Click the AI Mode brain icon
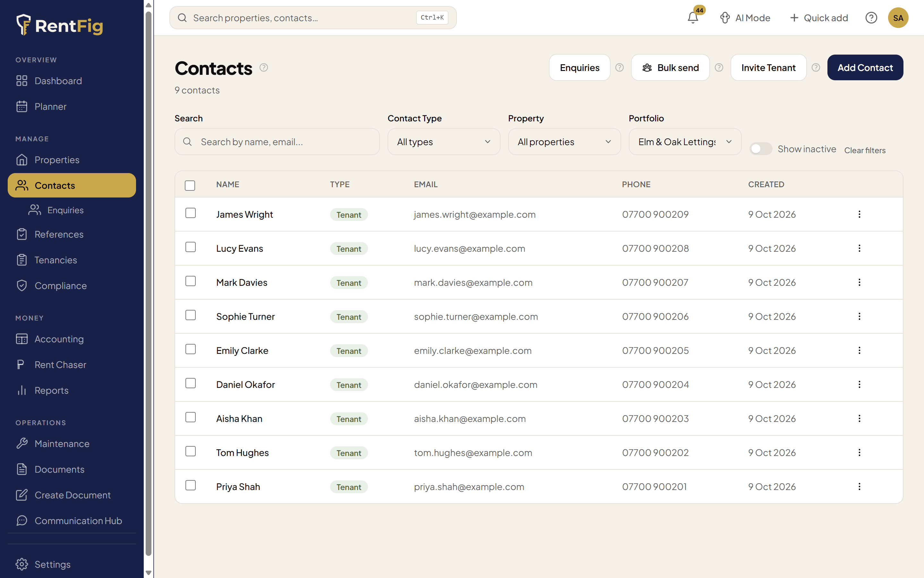924x578 pixels. pyautogui.click(x=725, y=18)
